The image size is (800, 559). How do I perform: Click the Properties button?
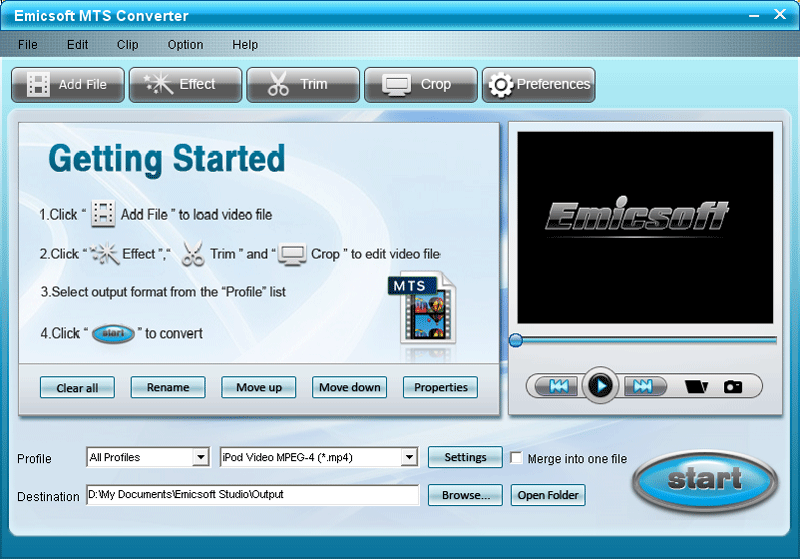[440, 388]
